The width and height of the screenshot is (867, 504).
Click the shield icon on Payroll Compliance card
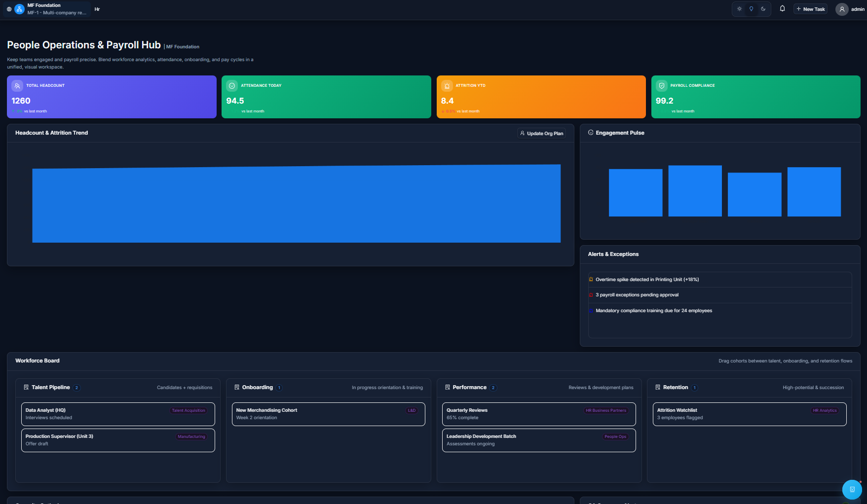tap(661, 85)
